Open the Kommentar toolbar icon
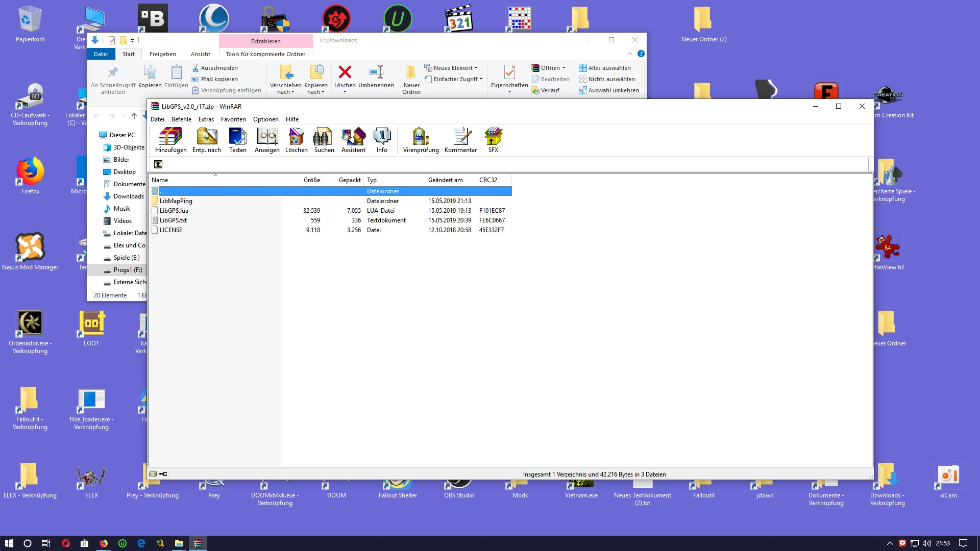This screenshot has width=980, height=551. 460,140
